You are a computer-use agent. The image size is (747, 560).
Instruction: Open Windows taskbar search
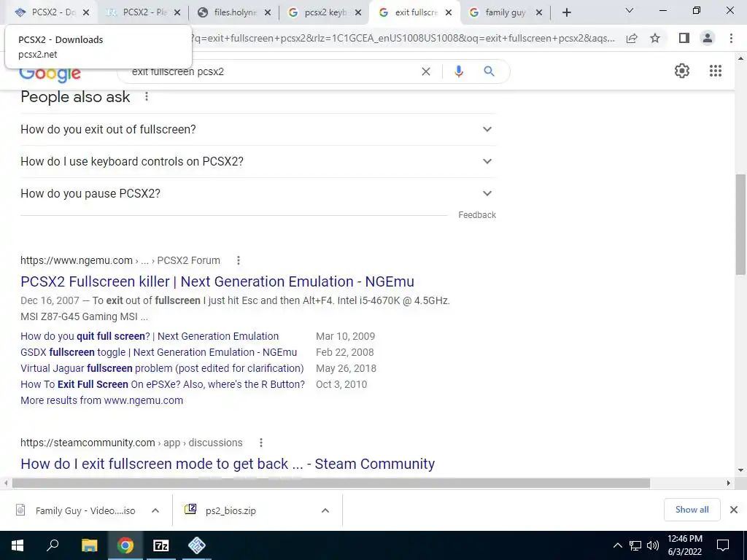point(53,545)
